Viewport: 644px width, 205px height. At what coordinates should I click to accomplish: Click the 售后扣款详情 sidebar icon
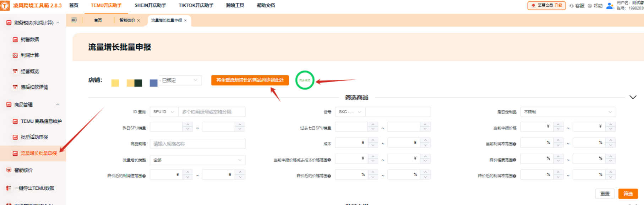click(x=15, y=87)
